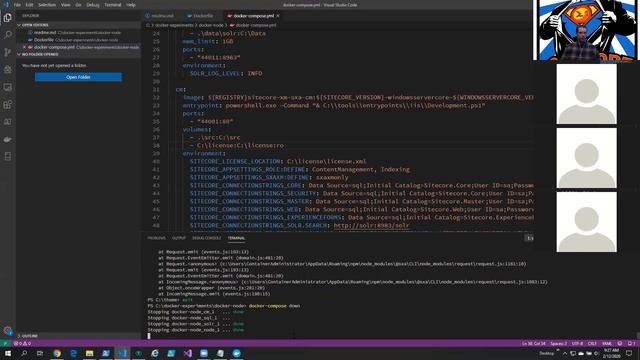This screenshot has height=360, width=640.
Task: Open the View menu
Action: 65,5
